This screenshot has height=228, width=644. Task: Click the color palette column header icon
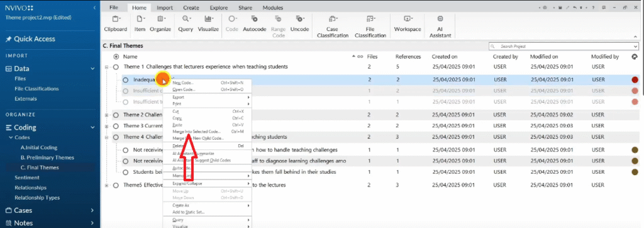point(635,57)
